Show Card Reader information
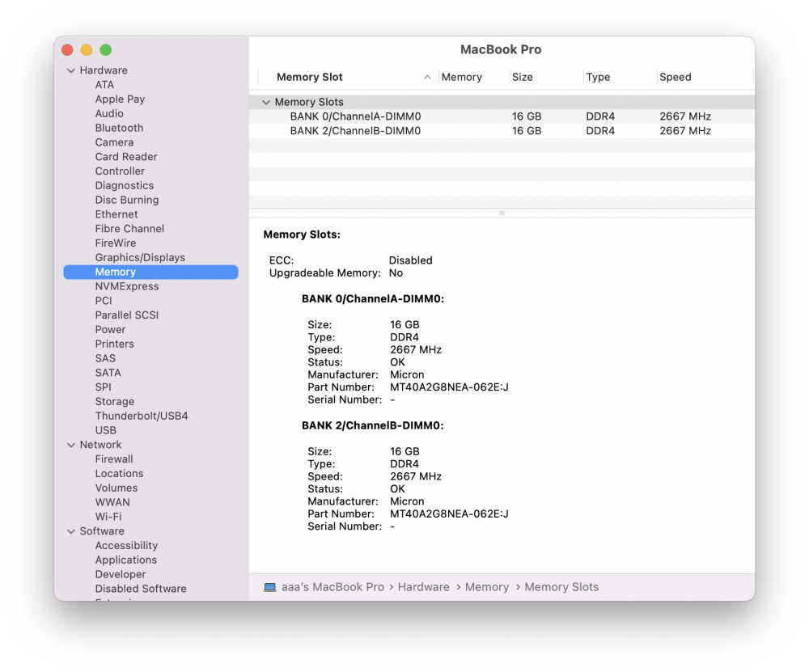 point(126,158)
